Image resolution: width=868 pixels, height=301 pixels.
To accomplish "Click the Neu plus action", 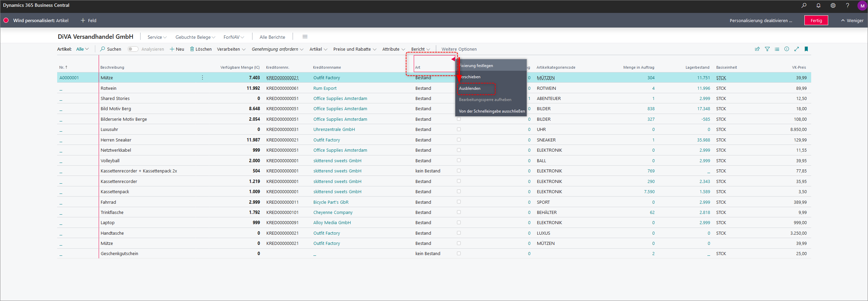I will click(x=177, y=49).
